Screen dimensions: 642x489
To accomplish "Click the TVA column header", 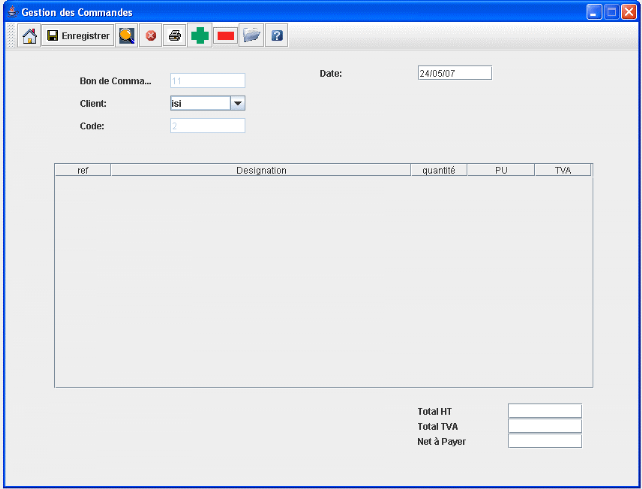I will coord(563,170).
